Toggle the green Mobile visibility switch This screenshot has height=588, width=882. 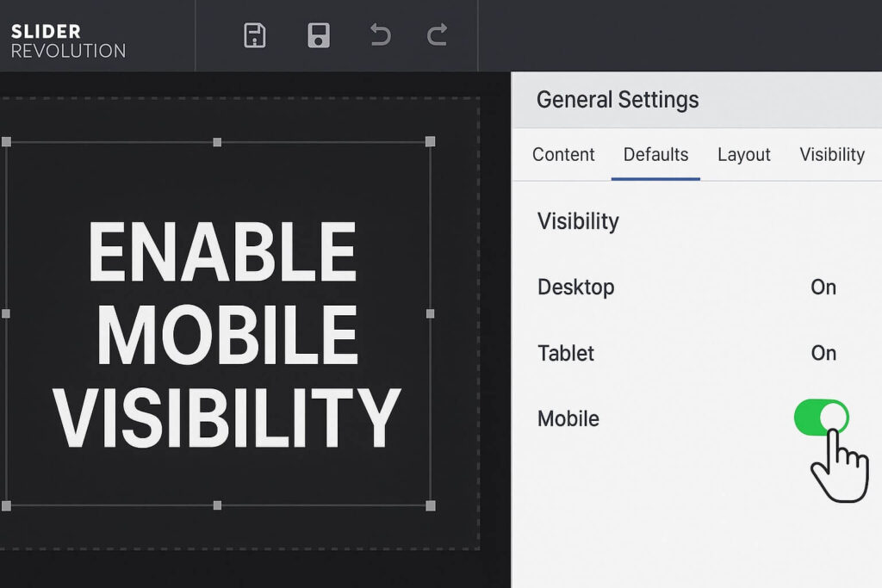[823, 418]
